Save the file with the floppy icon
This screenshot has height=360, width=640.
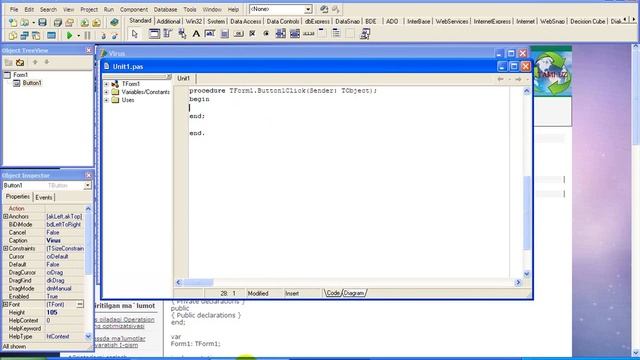(x=42, y=22)
